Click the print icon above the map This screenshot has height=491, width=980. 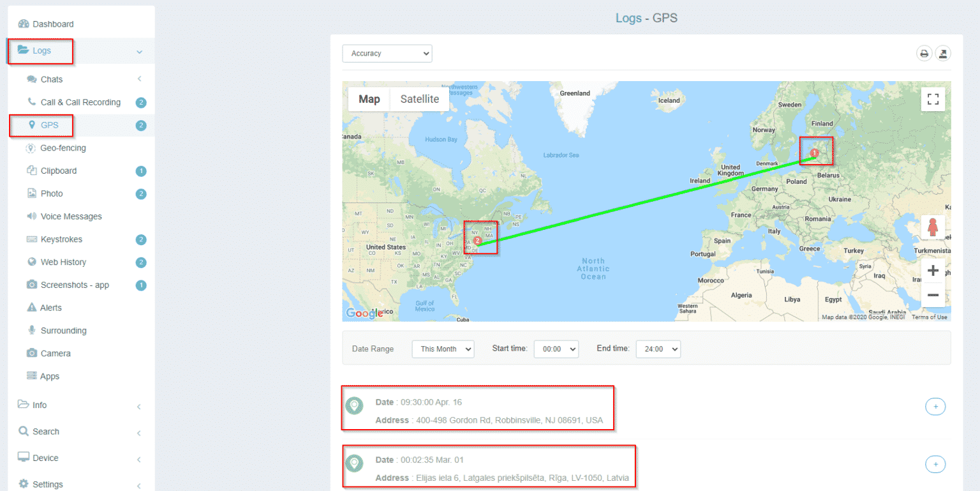click(924, 54)
